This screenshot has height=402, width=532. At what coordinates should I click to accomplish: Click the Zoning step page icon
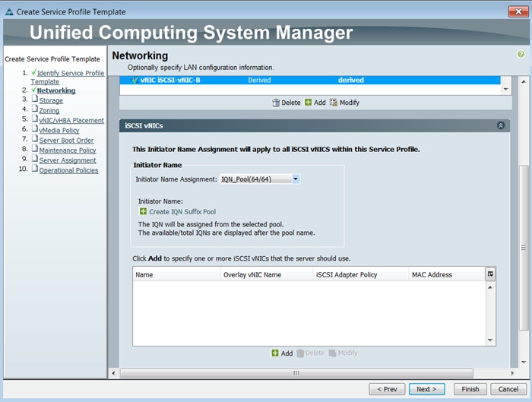pyautogui.click(x=35, y=109)
